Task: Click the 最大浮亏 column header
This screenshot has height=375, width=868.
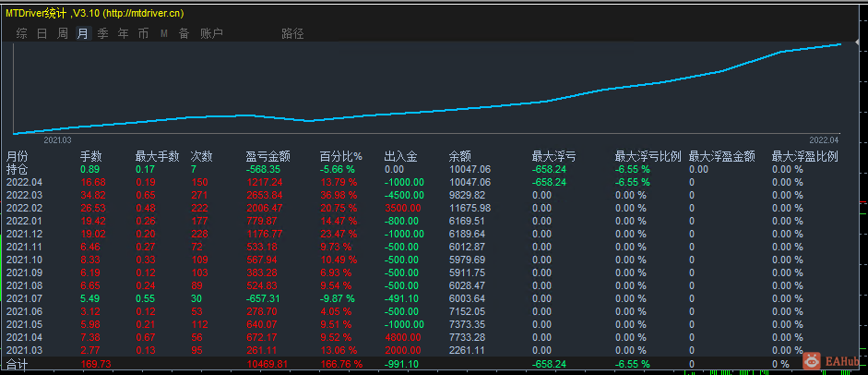Action: [x=553, y=157]
